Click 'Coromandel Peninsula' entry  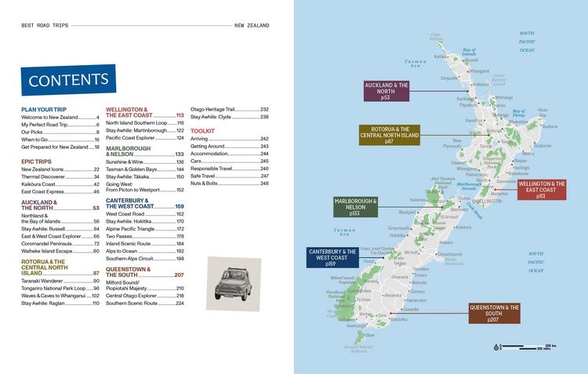(x=60, y=244)
